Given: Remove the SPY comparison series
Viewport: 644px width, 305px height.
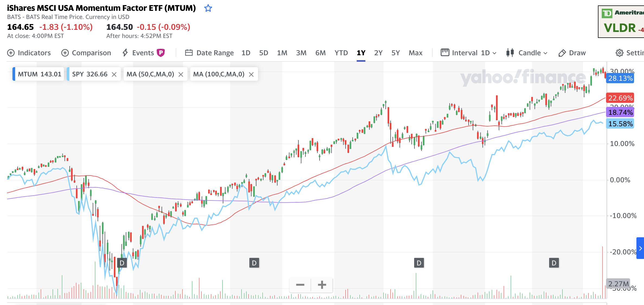Looking at the screenshot, I should pos(114,74).
